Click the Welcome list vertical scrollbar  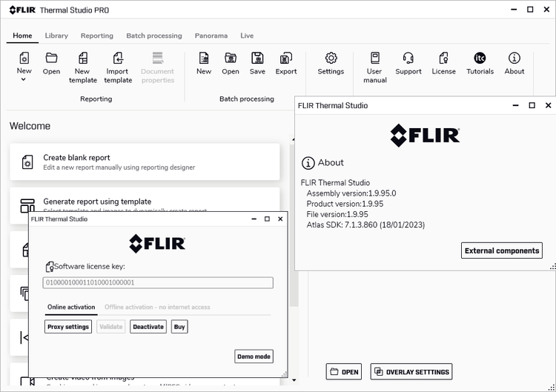click(294, 225)
